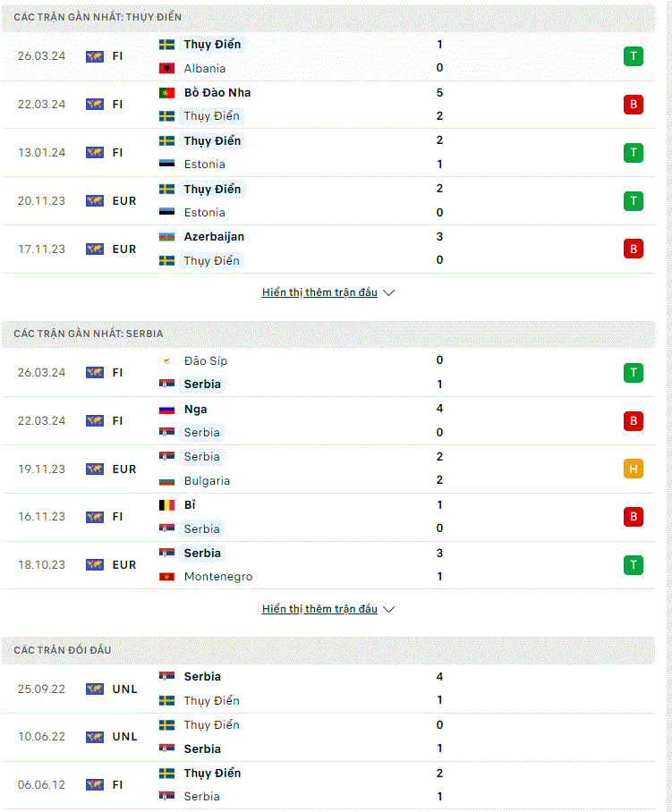Click the Russia flag next to Nga
Screen dimensions: 672x812
pyautogui.click(x=166, y=410)
